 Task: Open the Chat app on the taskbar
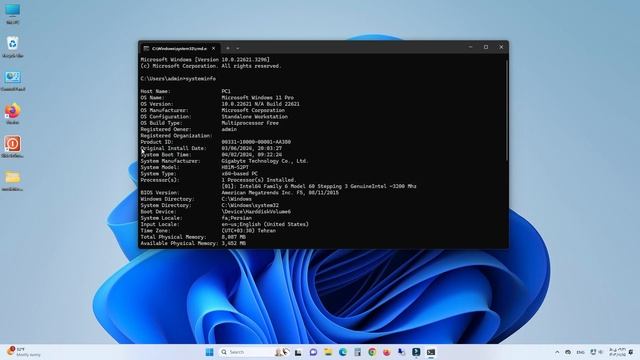pyautogui.click(x=313, y=352)
